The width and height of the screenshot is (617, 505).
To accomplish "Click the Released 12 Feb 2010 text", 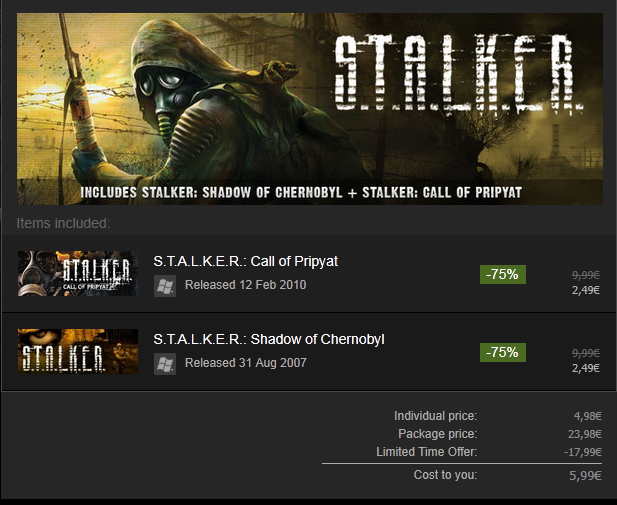I will point(246,285).
